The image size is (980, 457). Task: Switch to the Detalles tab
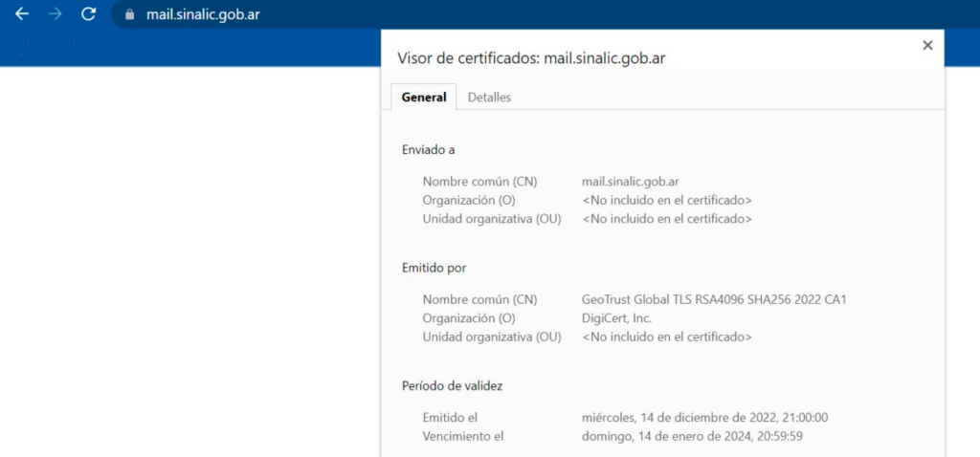coord(489,98)
